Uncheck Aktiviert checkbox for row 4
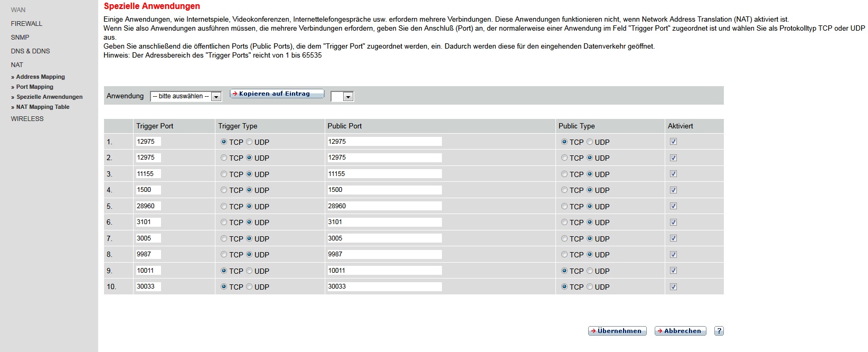Viewport: 868px width, 352px height. click(x=673, y=190)
